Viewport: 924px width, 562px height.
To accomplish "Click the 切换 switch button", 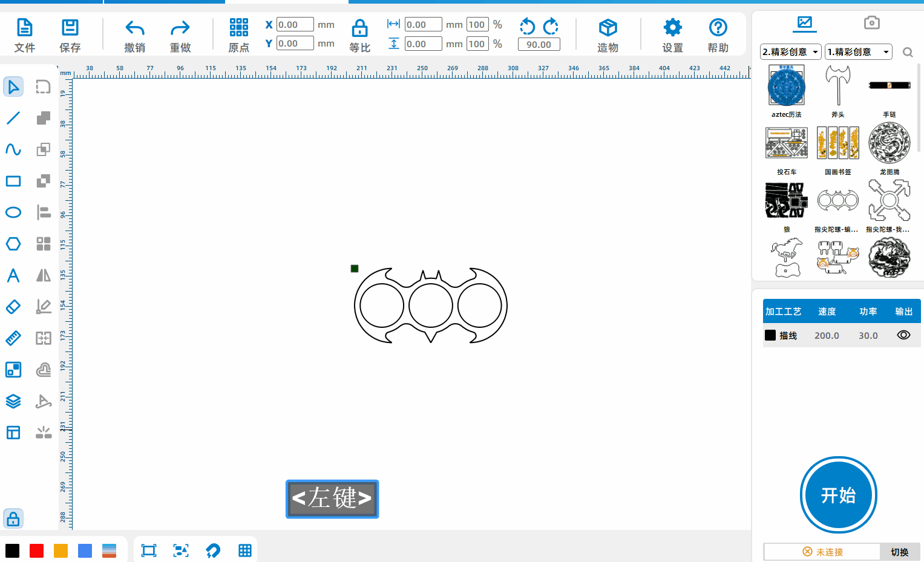I will click(x=900, y=552).
